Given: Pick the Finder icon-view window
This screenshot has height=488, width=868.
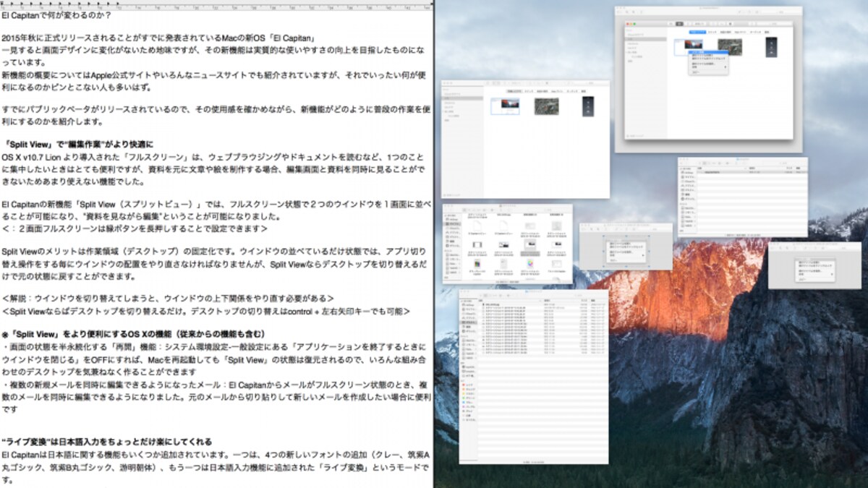Looking at the screenshot, I should [507, 244].
